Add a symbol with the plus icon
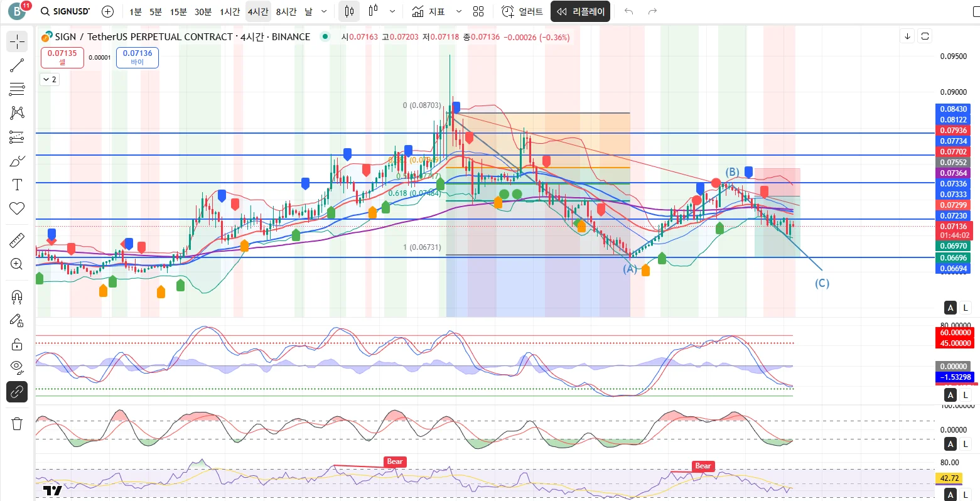The image size is (980, 501). pos(107,11)
